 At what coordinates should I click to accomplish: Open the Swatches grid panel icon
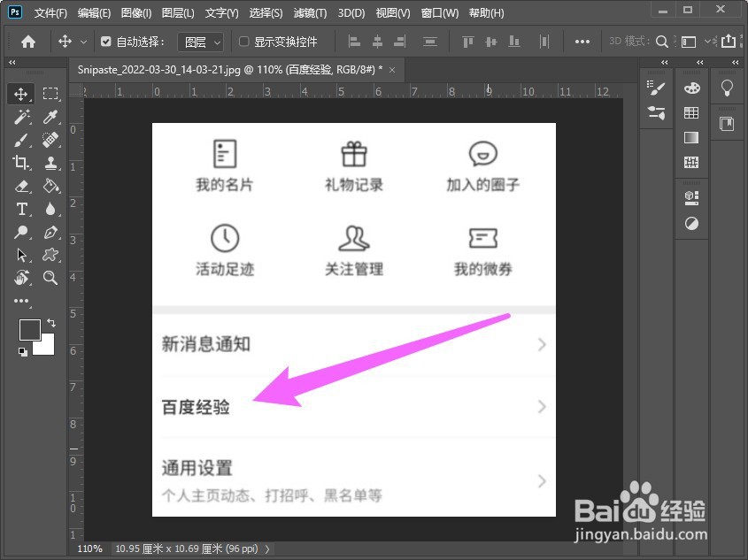click(x=691, y=112)
